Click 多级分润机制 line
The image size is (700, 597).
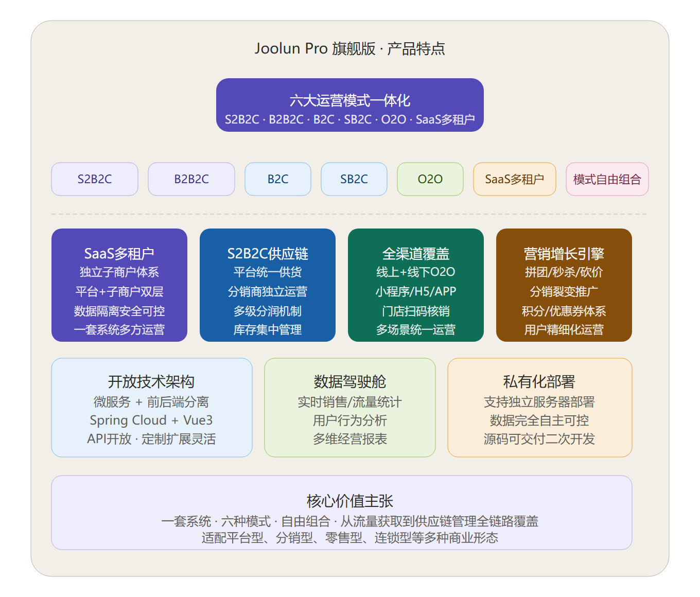[x=268, y=311]
